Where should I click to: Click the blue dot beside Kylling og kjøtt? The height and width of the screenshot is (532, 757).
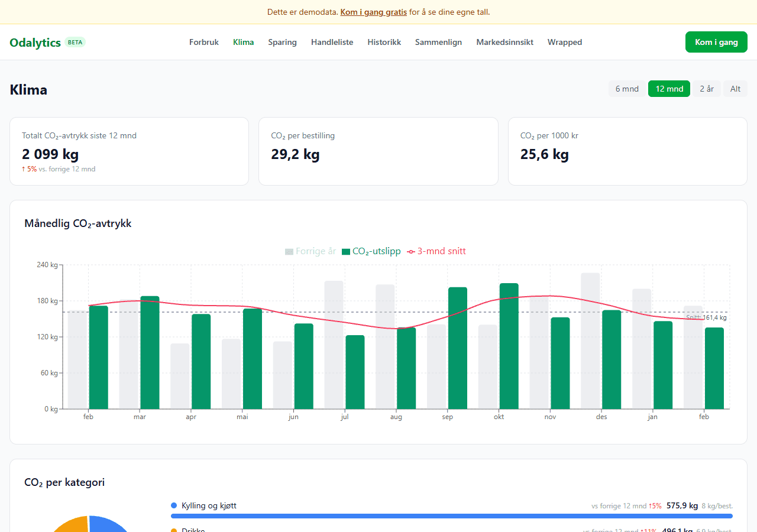pyautogui.click(x=174, y=505)
